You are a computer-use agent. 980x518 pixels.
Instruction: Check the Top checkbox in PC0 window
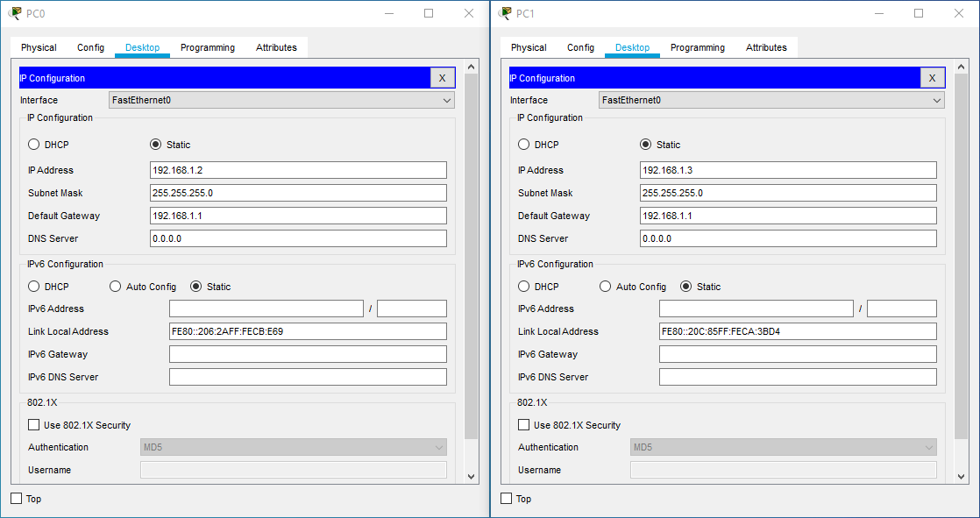(x=17, y=498)
